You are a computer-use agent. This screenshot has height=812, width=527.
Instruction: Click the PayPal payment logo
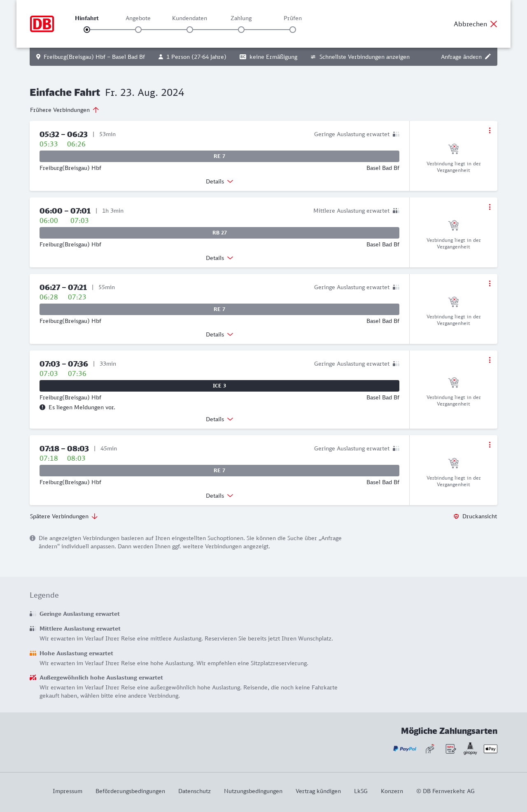coord(405,749)
